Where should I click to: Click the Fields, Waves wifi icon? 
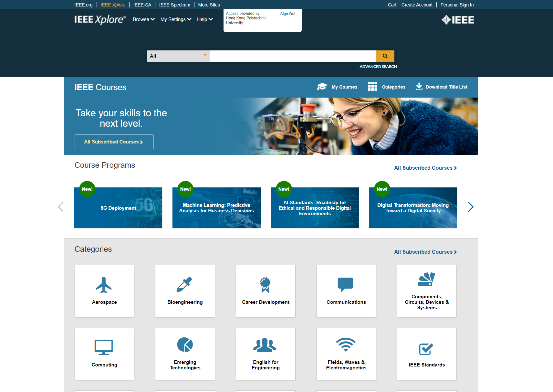pyautogui.click(x=346, y=345)
